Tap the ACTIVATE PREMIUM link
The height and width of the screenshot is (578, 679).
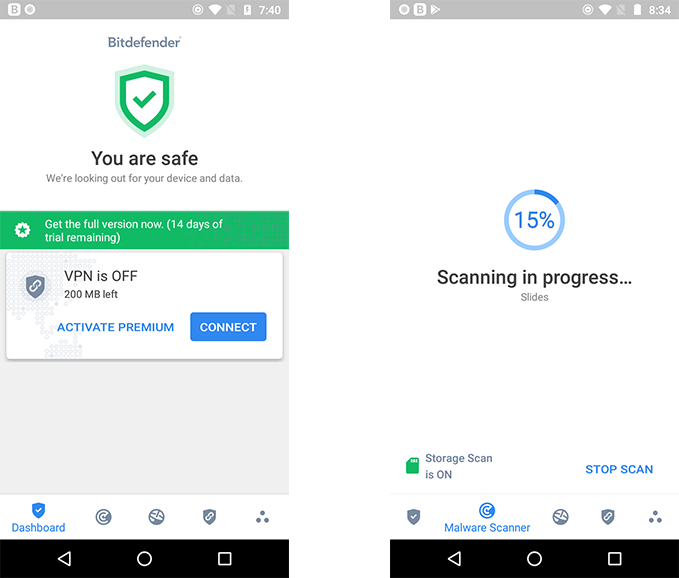pyautogui.click(x=116, y=327)
